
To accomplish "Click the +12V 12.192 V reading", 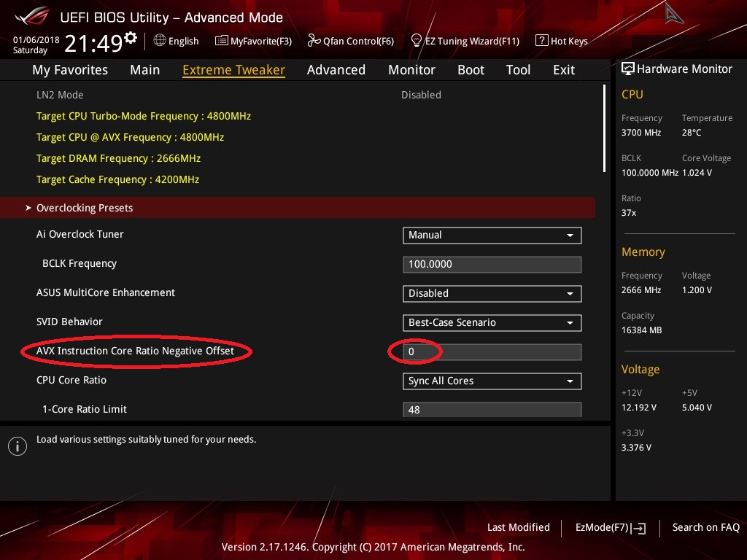I will (639, 408).
